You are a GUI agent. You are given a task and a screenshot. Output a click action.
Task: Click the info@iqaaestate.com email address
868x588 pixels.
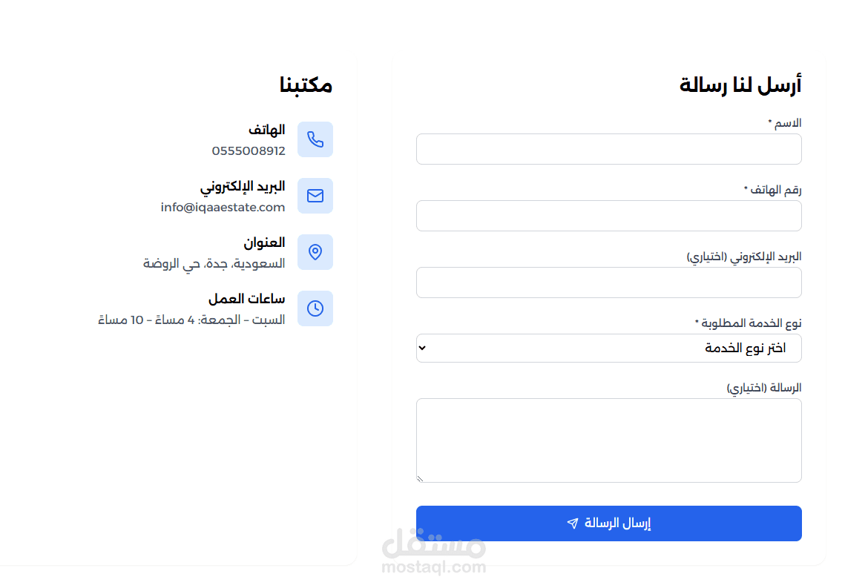click(223, 208)
